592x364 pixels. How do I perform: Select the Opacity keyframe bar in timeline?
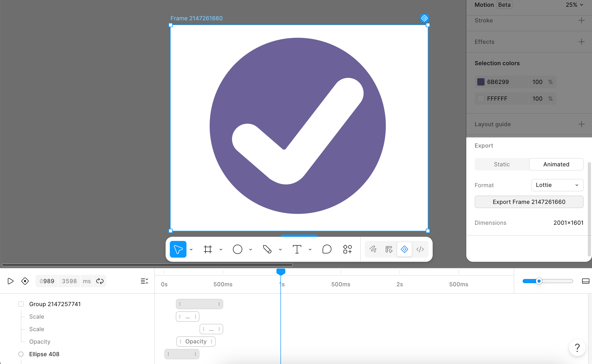click(196, 342)
